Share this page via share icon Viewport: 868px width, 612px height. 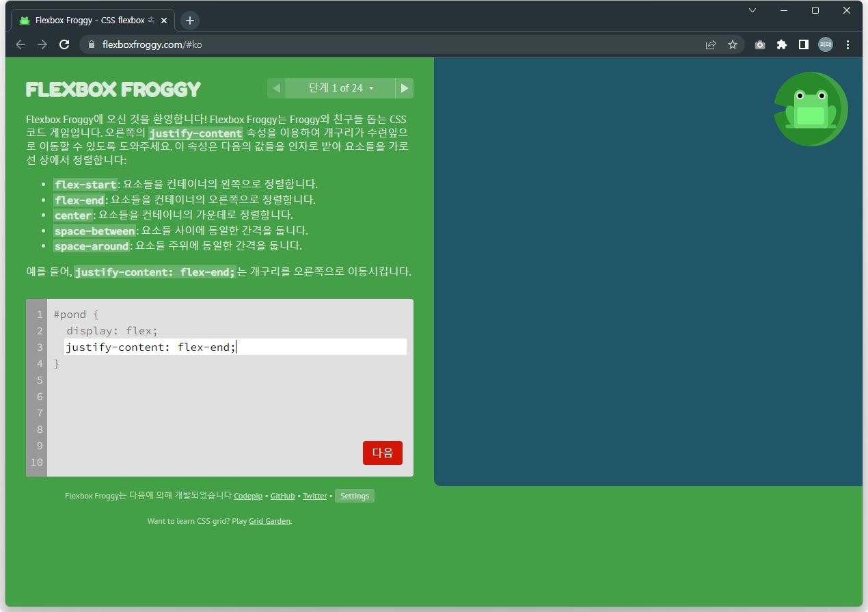(x=711, y=44)
